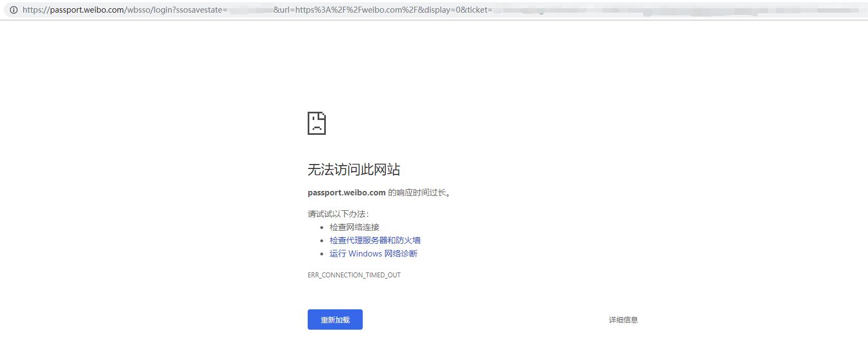Click the ERR_CONNECTION_TIMED_OUT error code
Viewport: 868px width, 344px height.
(x=354, y=275)
